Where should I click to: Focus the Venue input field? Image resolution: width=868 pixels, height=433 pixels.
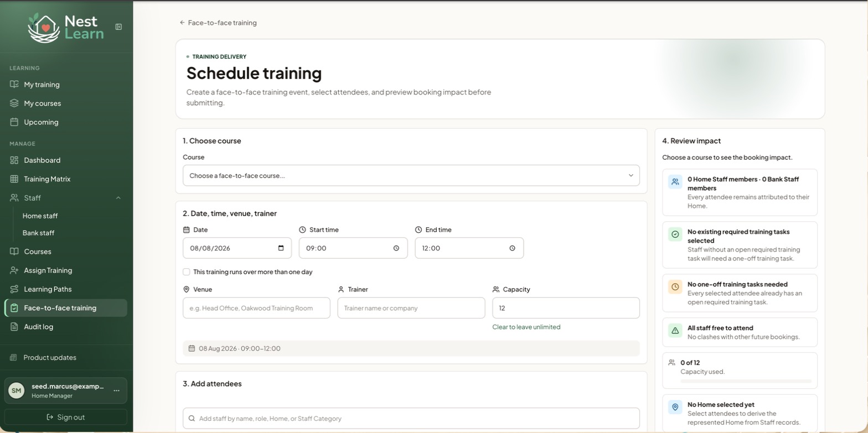tap(256, 308)
